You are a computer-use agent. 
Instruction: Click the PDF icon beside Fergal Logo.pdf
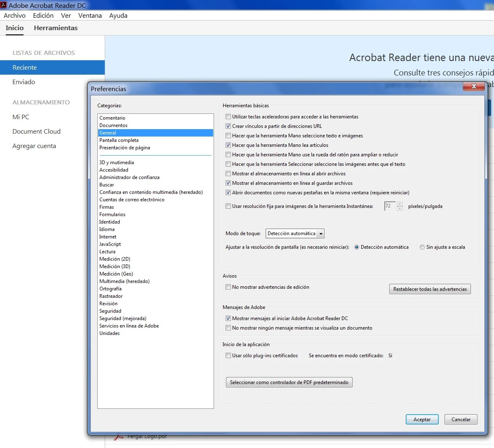[118, 438]
